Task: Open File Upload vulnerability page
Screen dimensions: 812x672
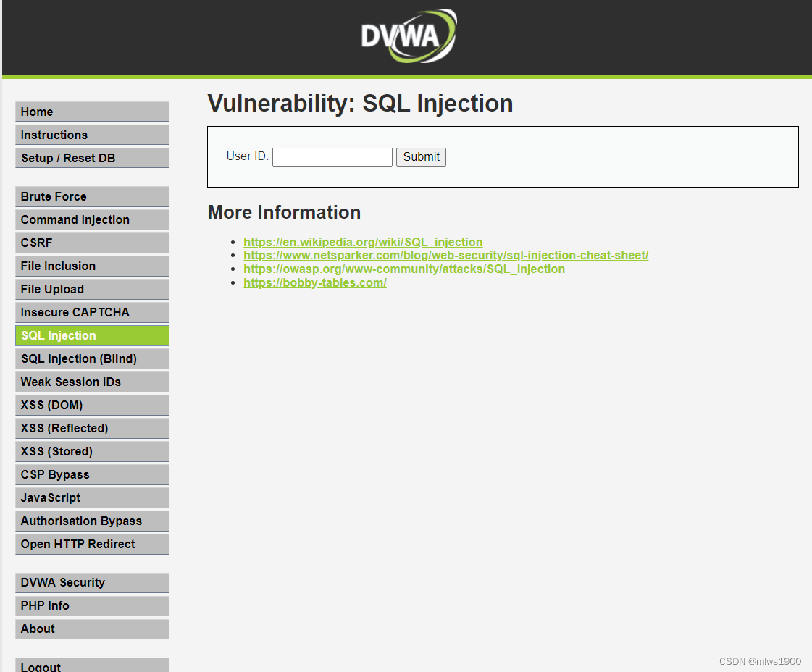Action: (x=92, y=290)
